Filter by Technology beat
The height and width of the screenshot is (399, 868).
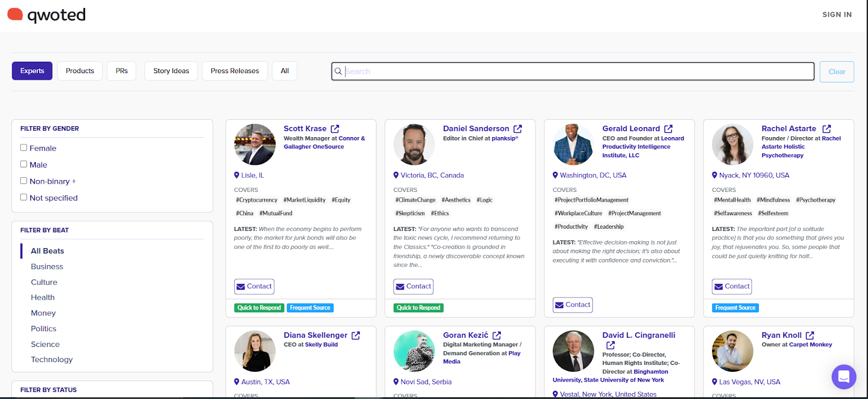(52, 360)
